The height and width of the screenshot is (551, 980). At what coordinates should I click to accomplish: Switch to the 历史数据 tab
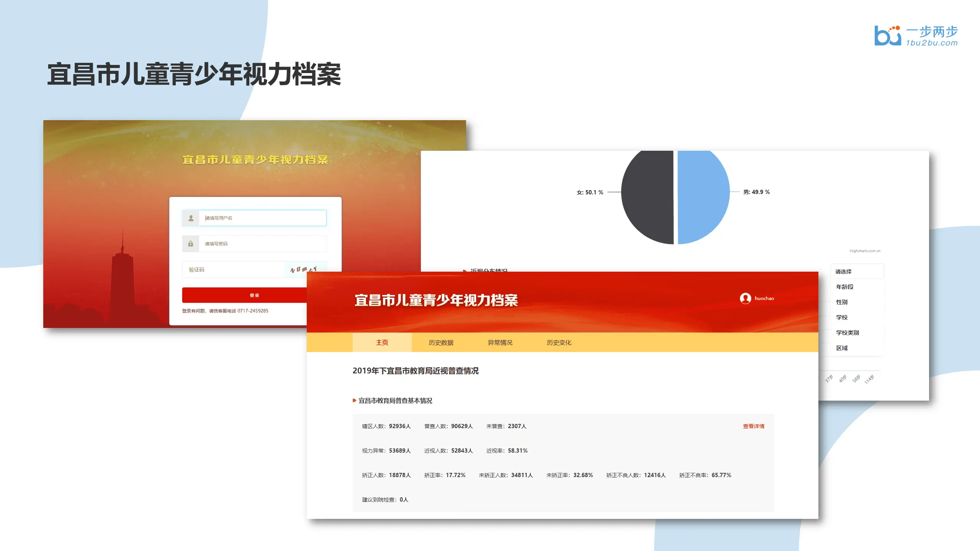(441, 342)
